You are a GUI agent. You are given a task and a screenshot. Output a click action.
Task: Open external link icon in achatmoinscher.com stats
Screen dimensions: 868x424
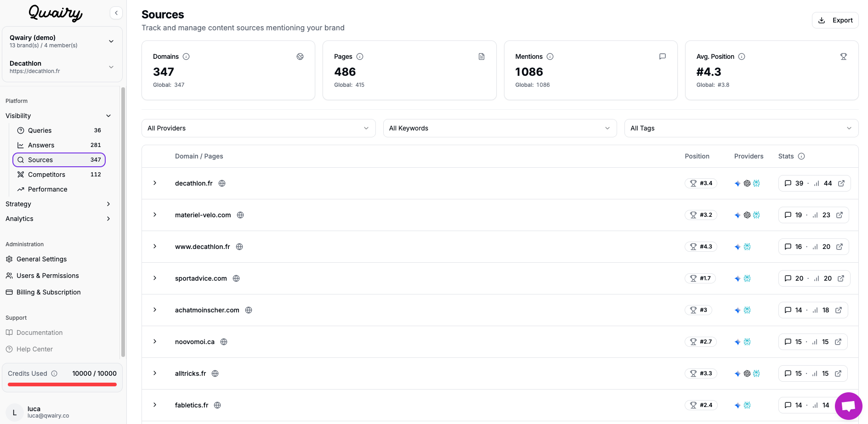839,310
